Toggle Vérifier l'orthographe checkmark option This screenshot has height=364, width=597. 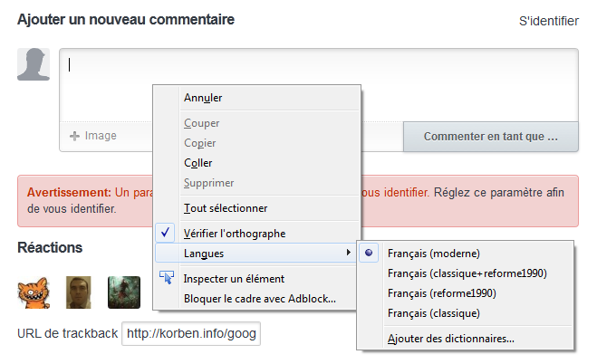pyautogui.click(x=235, y=233)
